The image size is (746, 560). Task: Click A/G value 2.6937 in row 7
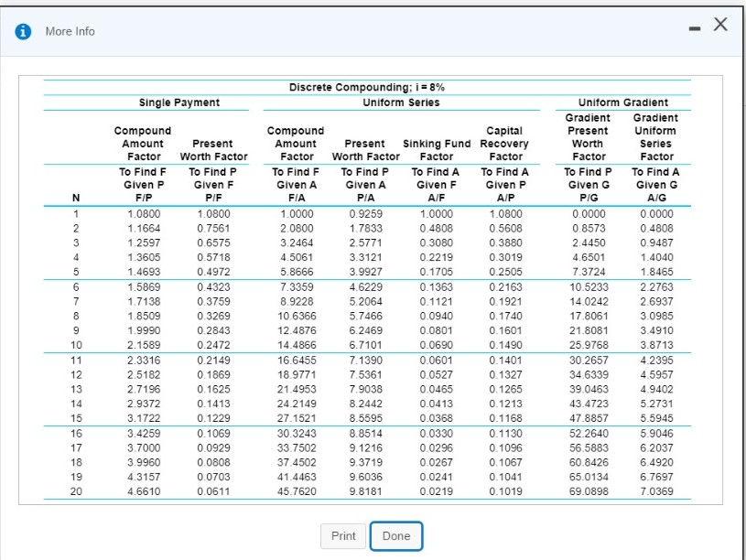[x=656, y=302]
